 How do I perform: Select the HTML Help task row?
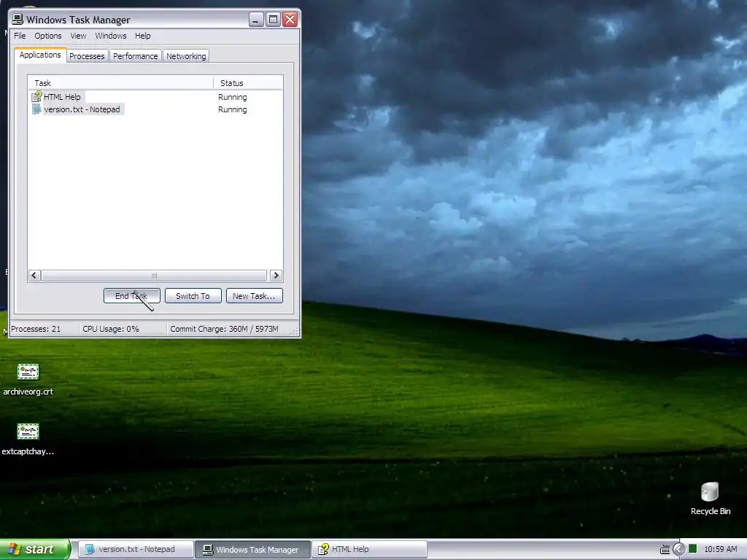click(x=155, y=97)
